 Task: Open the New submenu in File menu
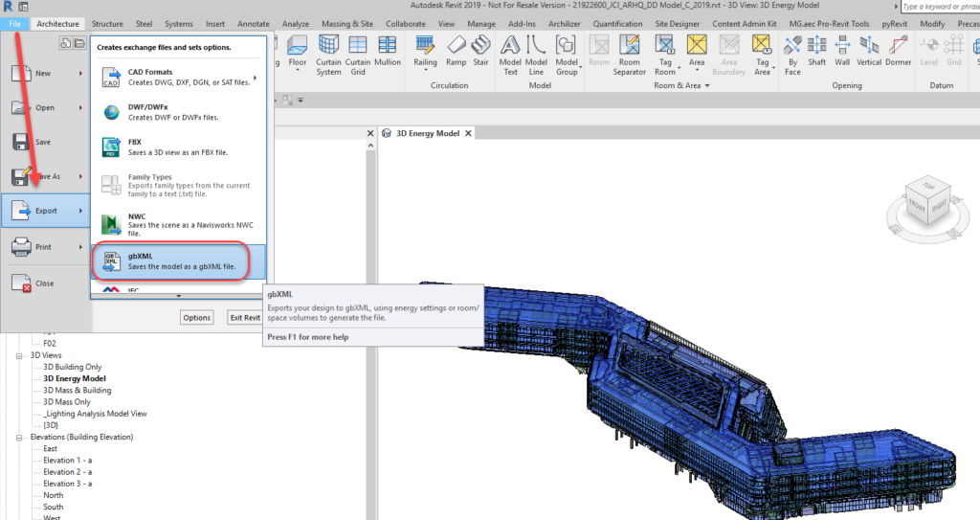[47, 73]
